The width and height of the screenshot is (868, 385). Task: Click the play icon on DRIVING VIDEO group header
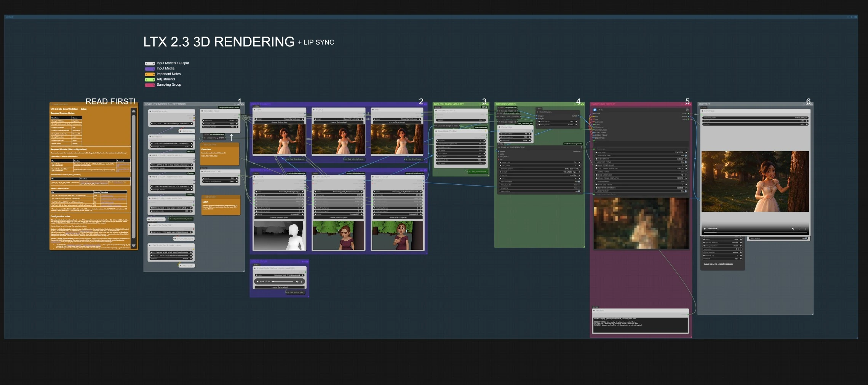pyautogui.click(x=575, y=104)
